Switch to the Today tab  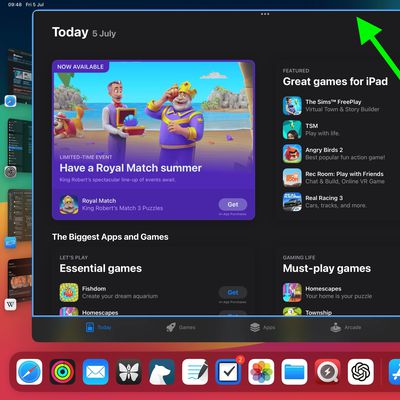98,327
